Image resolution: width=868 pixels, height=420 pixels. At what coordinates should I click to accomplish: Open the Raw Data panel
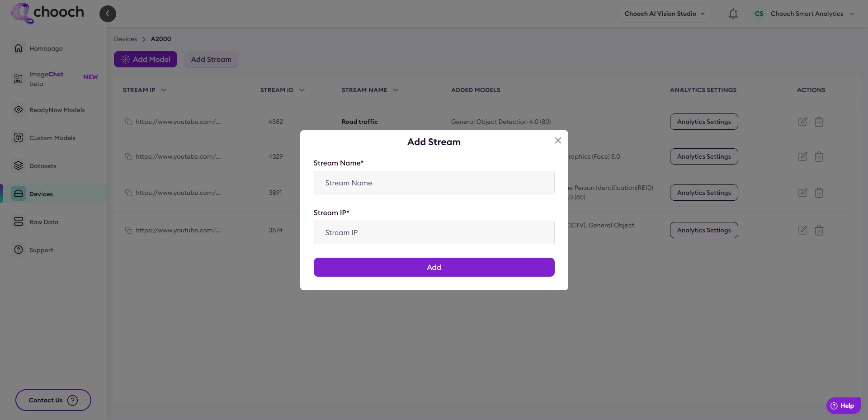coord(43,222)
